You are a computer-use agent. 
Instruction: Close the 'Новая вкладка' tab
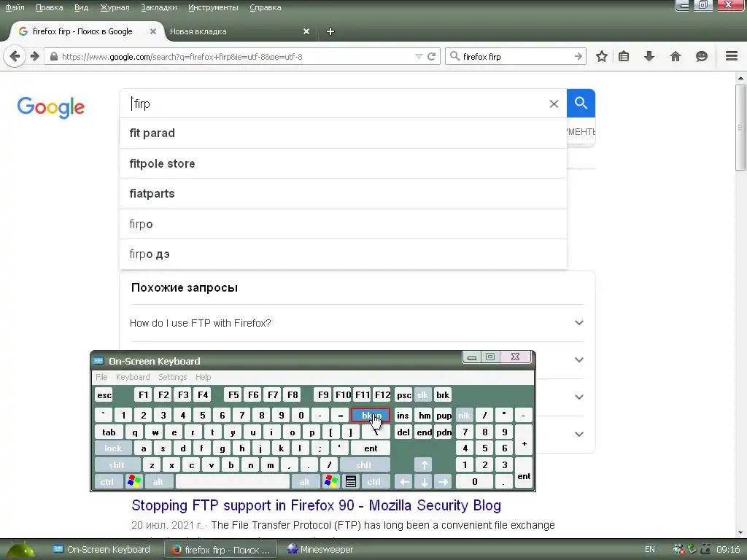click(306, 31)
